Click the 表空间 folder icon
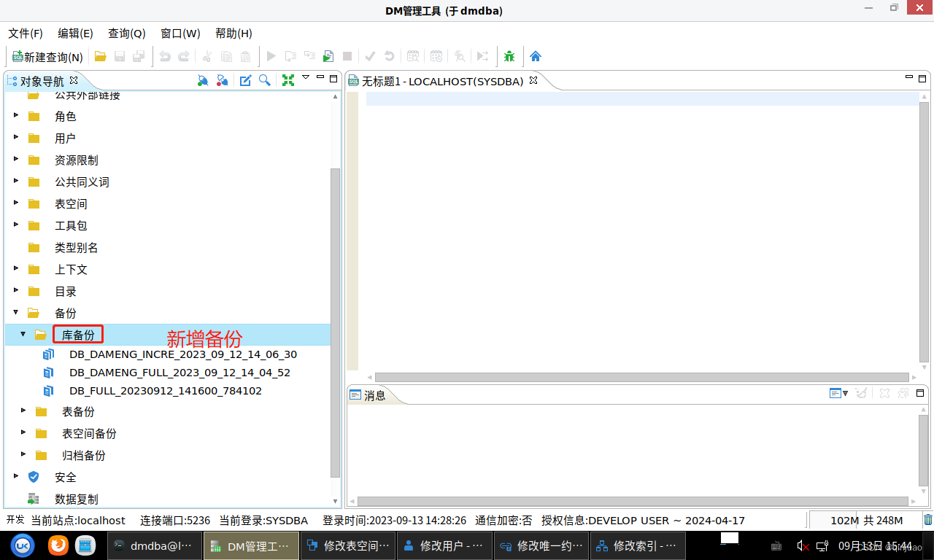 tap(34, 203)
